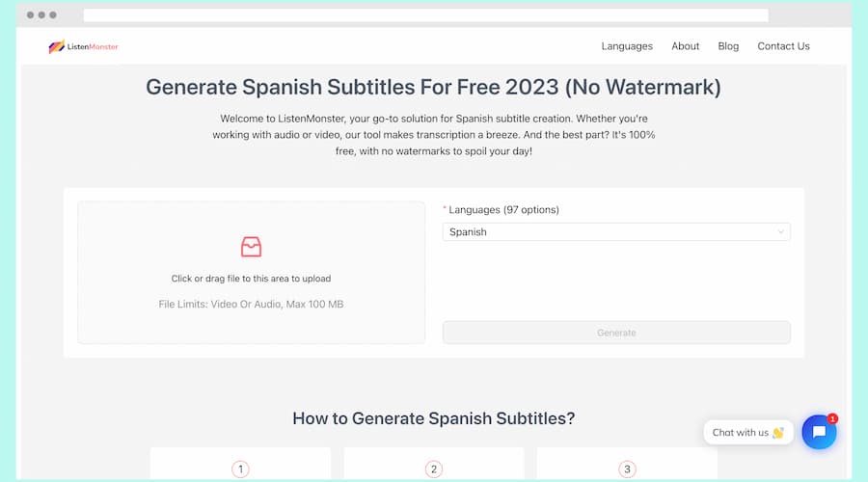
Task: Click the Chat with us bubble
Action: (747, 432)
